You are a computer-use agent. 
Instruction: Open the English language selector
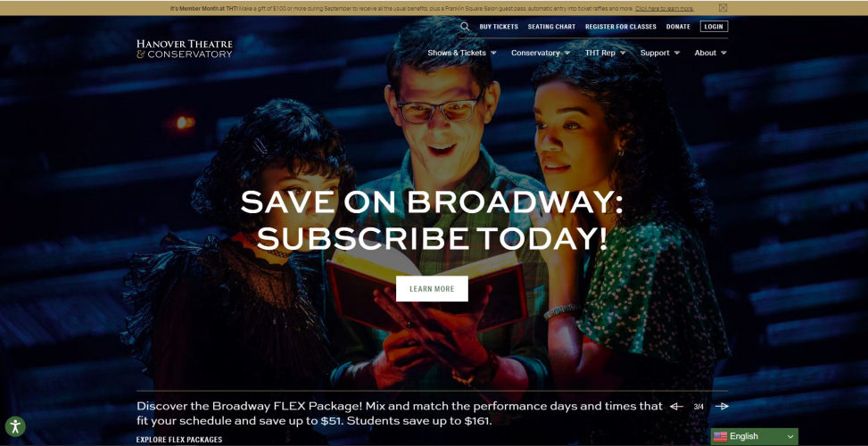(x=755, y=436)
